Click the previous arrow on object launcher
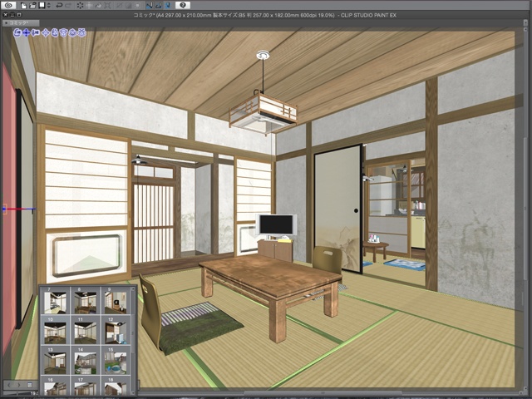Screen dimensions: 532x399 (9, 385)
